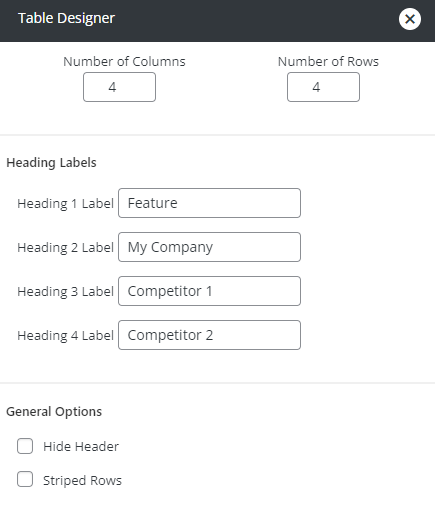Image resolution: width=435 pixels, height=518 pixels.
Task: Click the 'Heading 4 Label' text
Action: [66, 336]
